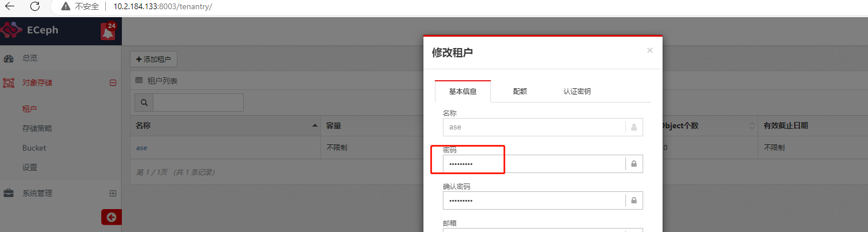Viewport: 868px width, 232px height.
Task: Click the not-secure warning triangle icon
Action: 66,6
